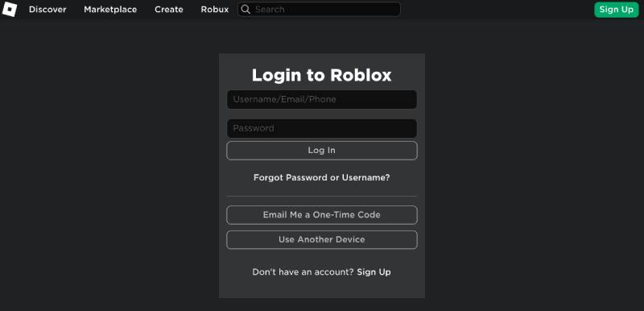Click the "Don't have an account?" text
The height and width of the screenshot is (311, 644).
(x=303, y=272)
